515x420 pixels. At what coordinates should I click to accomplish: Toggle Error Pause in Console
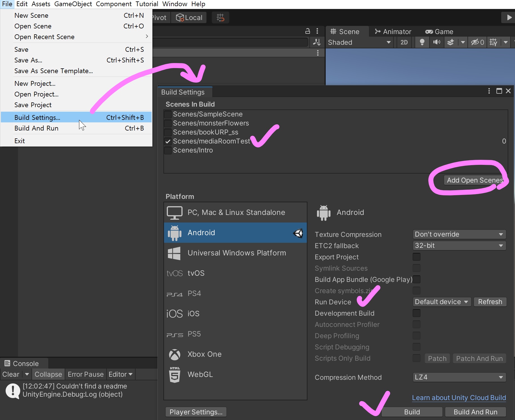click(86, 374)
